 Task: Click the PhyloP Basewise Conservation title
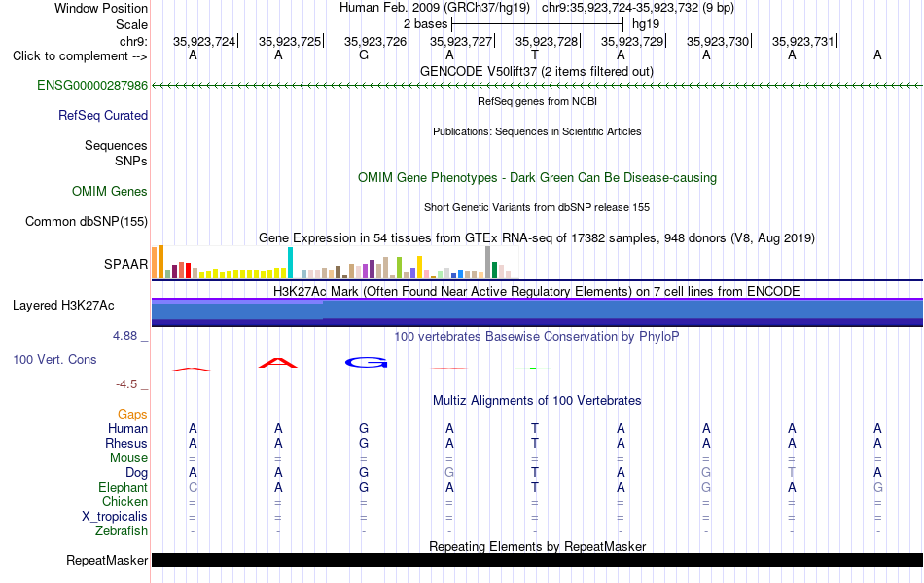537,337
